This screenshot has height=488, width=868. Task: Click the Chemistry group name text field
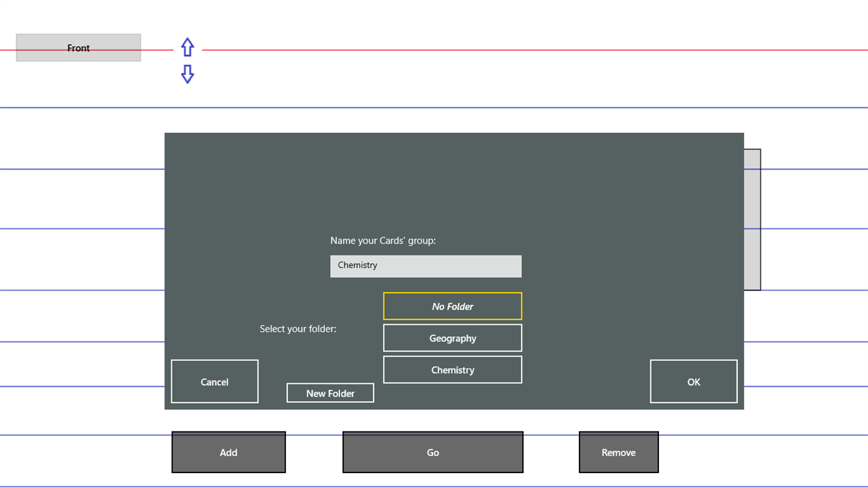pyautogui.click(x=426, y=265)
